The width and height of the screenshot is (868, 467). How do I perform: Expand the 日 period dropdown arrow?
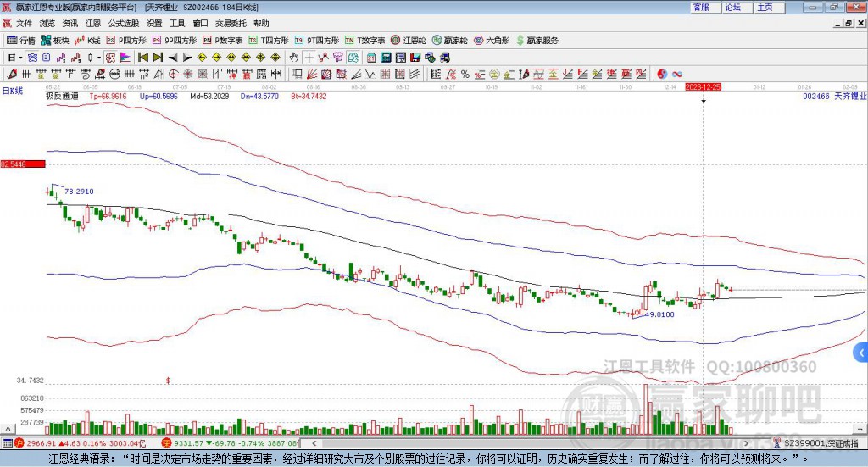tap(21, 58)
